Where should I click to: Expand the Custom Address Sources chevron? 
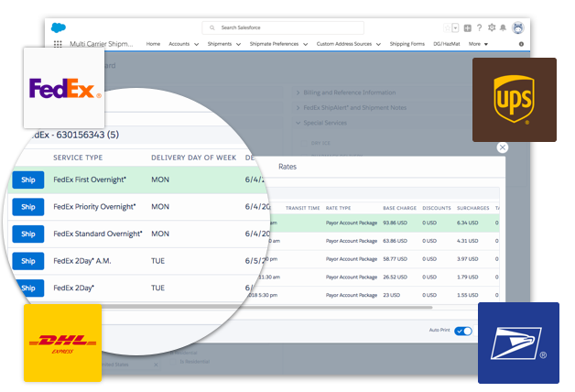pyautogui.click(x=378, y=44)
